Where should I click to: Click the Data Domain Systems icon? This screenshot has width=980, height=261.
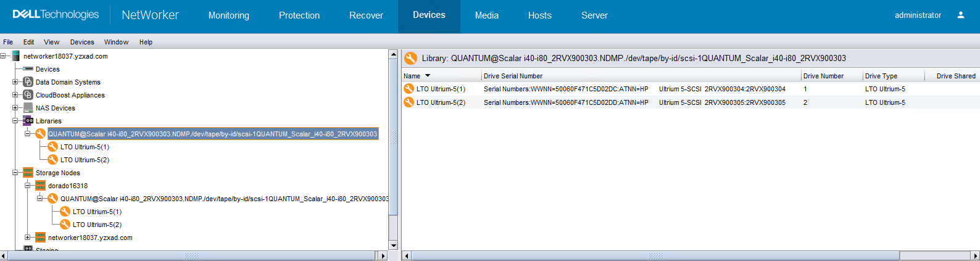[28, 82]
